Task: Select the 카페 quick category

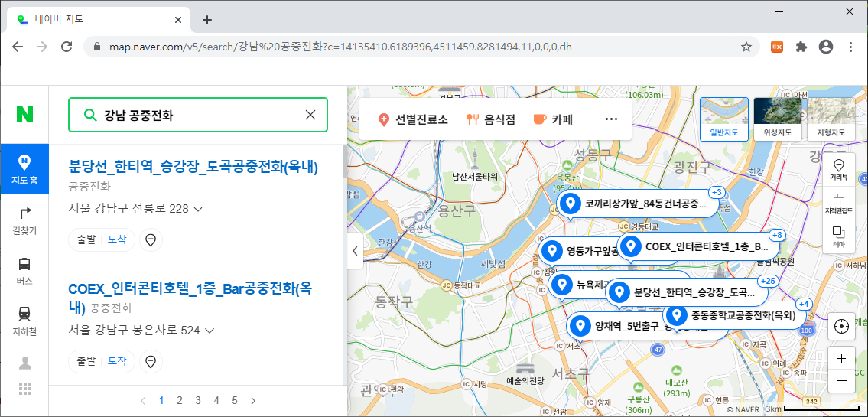Action: tap(552, 119)
